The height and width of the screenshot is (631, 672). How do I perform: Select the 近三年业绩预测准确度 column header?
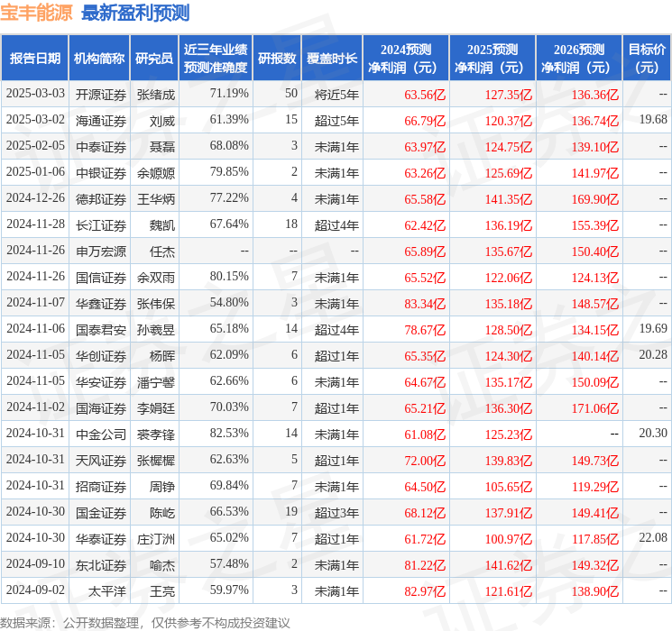pyautogui.click(x=216, y=59)
